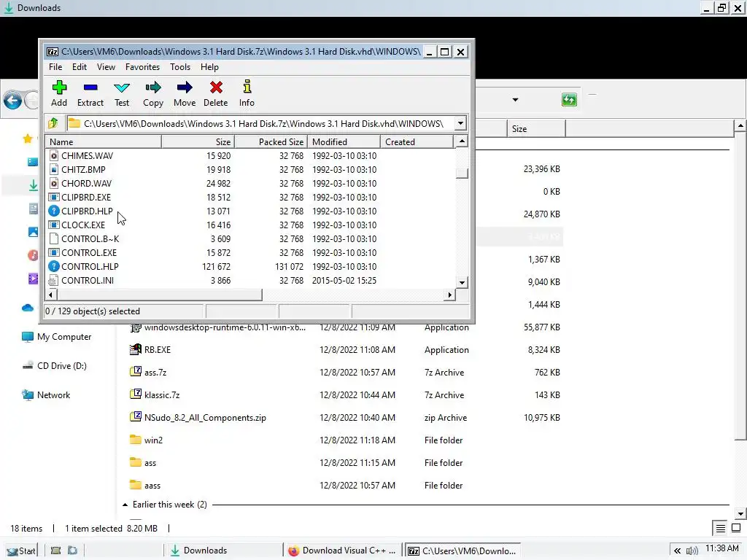747x560 pixels.
Task: Select the CLOCK.EXE file icon
Action: tap(54, 225)
